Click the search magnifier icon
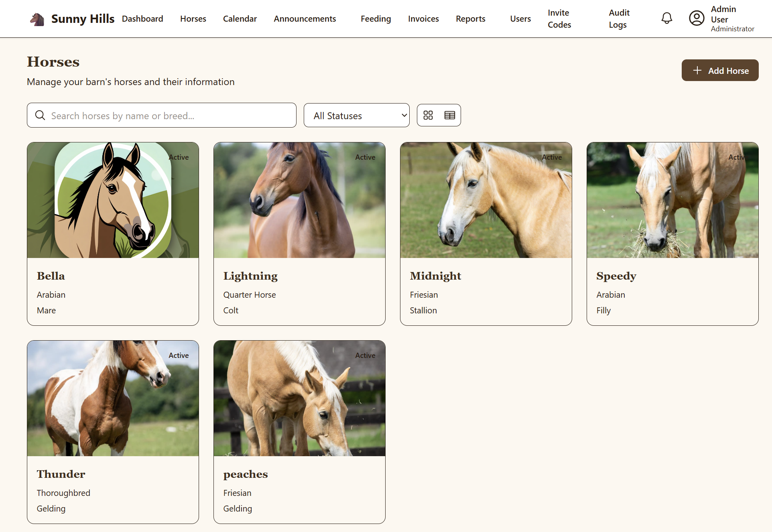This screenshot has width=772, height=532. [40, 116]
